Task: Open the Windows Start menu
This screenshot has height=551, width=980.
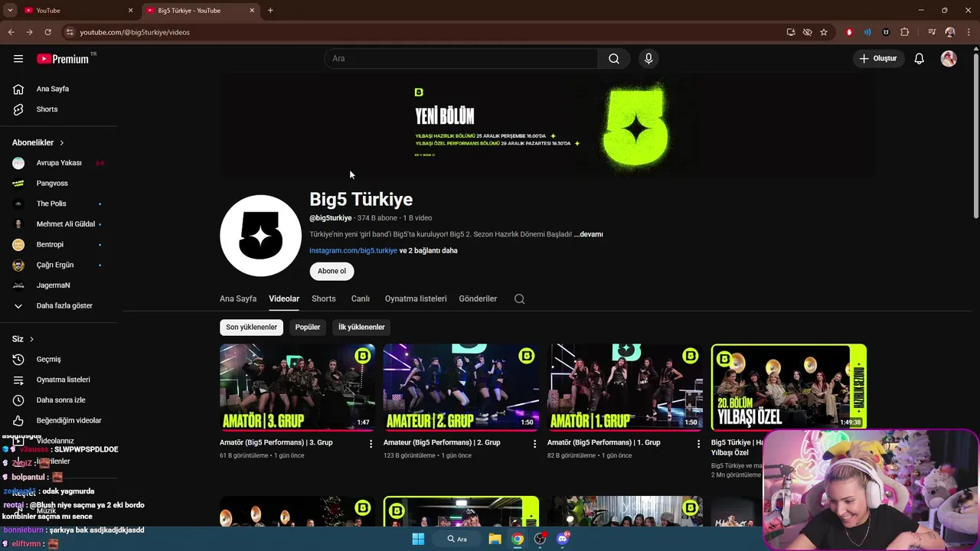Action: click(x=418, y=539)
